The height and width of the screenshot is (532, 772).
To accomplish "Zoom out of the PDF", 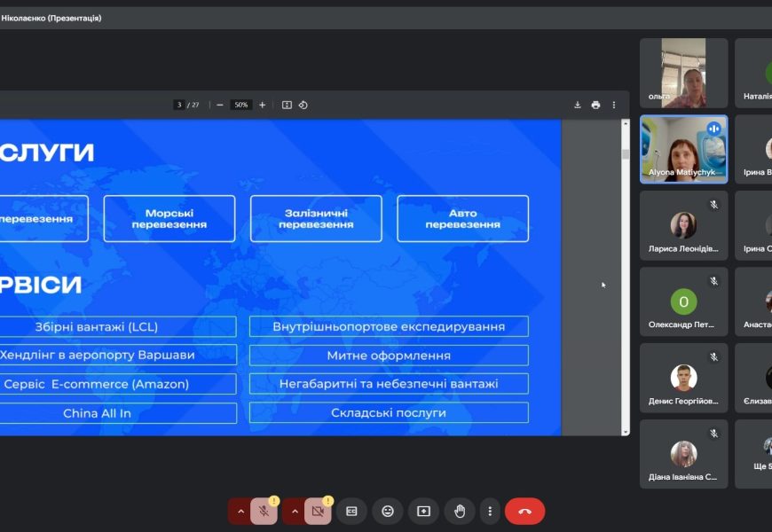I will coord(220,105).
